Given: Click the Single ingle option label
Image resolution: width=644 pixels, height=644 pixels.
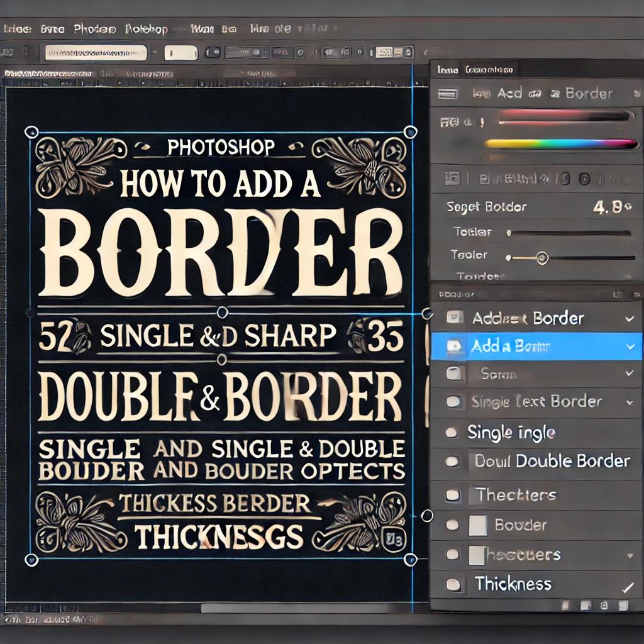Looking at the screenshot, I should (511, 433).
